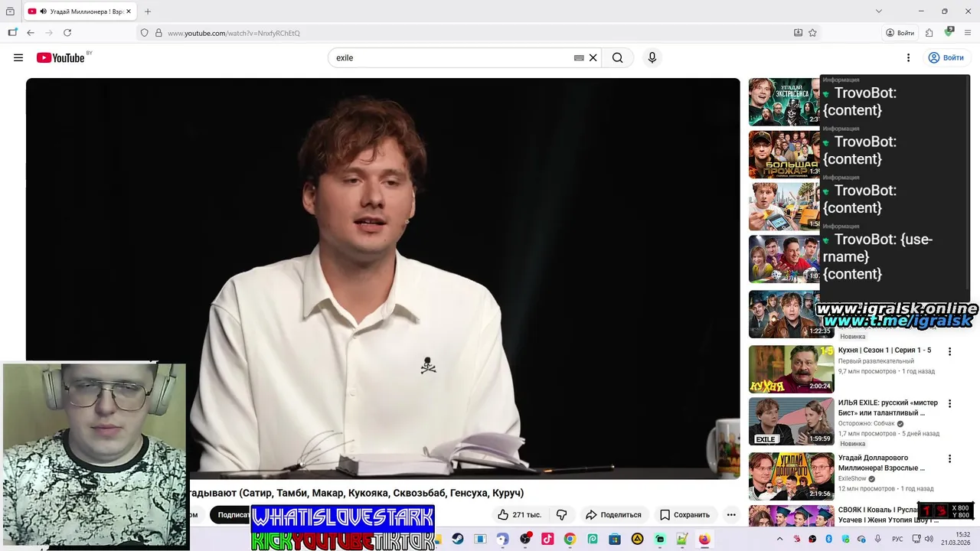Viewport: 980px width, 551px height.
Task: Open more actions ellipsis under video
Action: (731, 515)
